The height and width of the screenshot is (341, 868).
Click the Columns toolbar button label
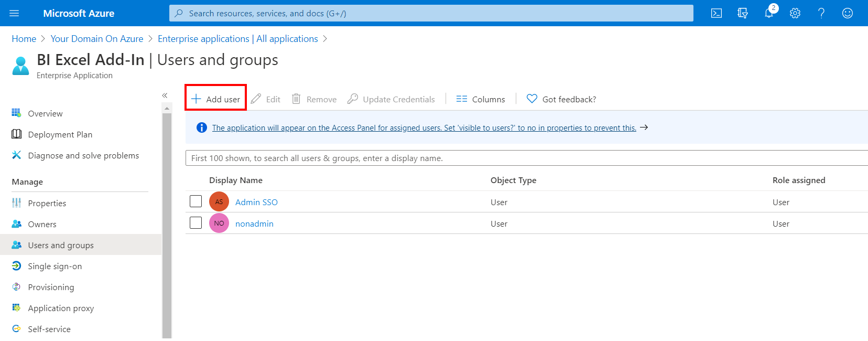pyautogui.click(x=489, y=99)
